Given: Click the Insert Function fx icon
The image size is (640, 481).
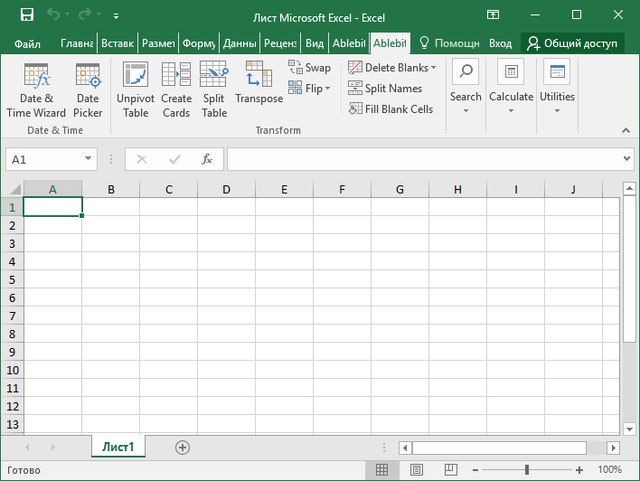Looking at the screenshot, I should [206, 159].
